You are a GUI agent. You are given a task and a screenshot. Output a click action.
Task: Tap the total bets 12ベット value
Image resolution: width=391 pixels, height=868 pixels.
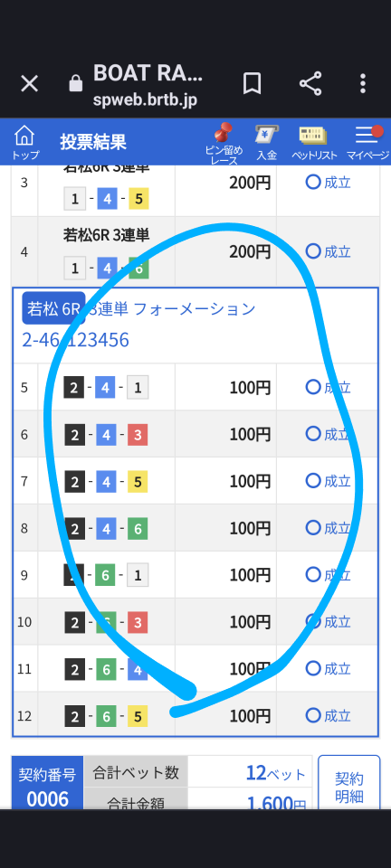(275, 773)
